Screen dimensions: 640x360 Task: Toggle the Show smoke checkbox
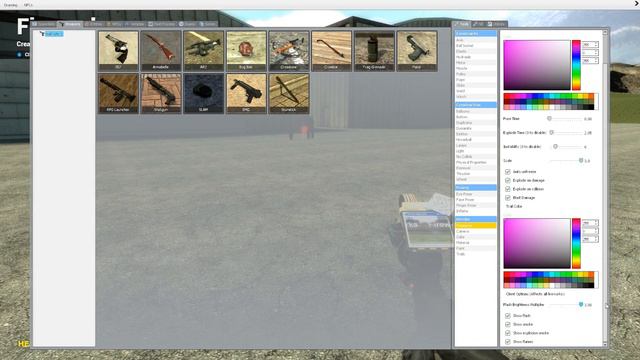point(508,324)
